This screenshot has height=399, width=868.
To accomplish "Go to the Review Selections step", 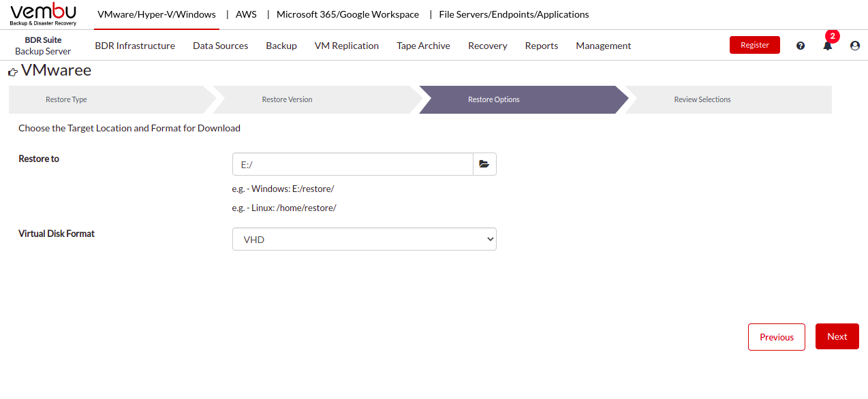I will click(x=702, y=99).
